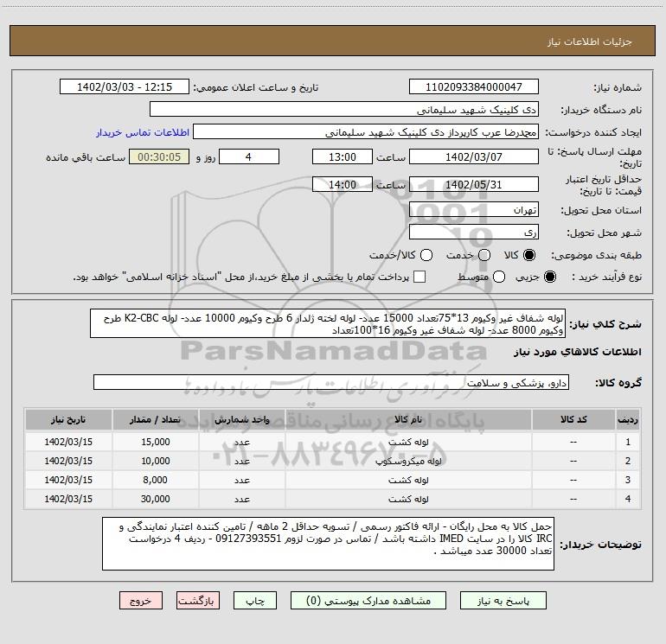Click the delivery province field تهران
The height and width of the screenshot is (644, 666).
coord(474,210)
